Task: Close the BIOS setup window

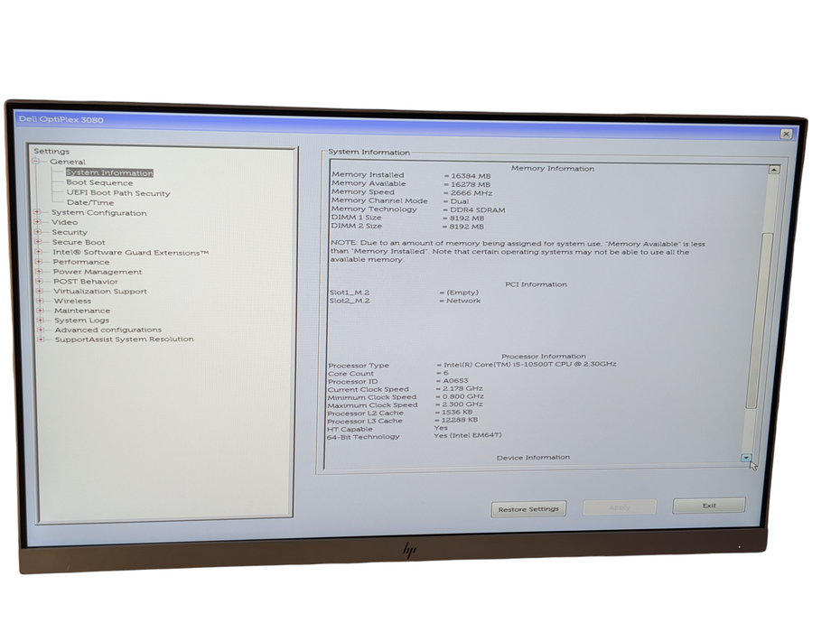Action: coord(786,134)
